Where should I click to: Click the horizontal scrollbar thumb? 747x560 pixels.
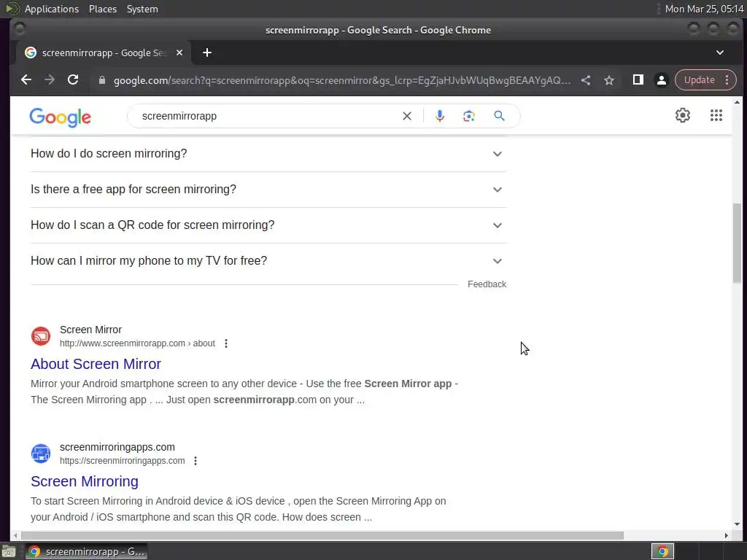pos(322,536)
